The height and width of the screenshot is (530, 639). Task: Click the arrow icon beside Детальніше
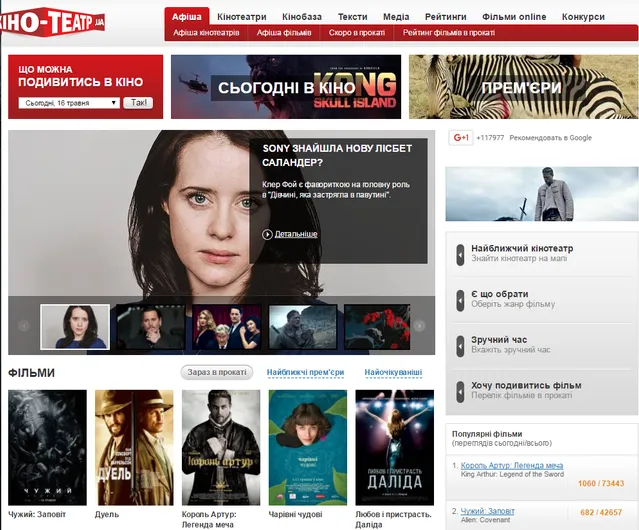(267, 234)
